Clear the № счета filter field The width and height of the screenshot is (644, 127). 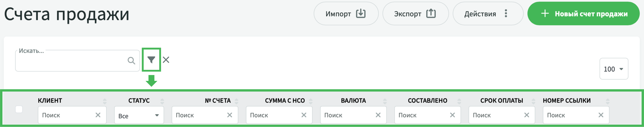pos(229,115)
